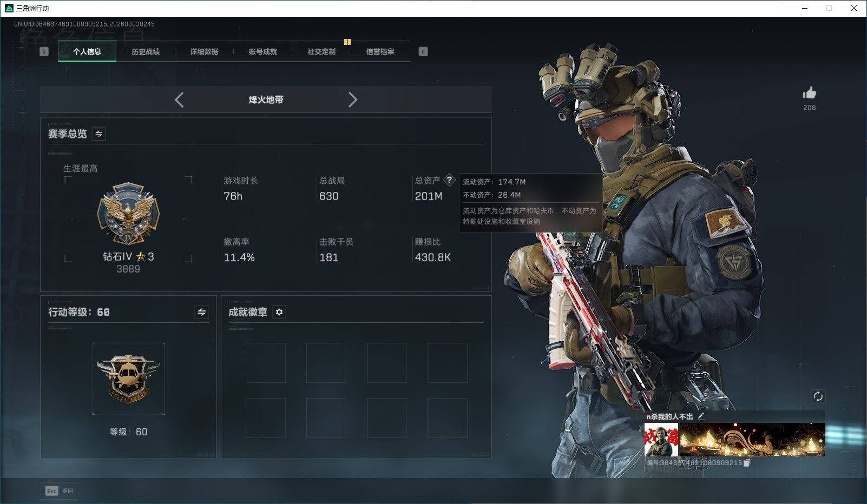Close the 三角洲行动 window
Viewport: 867px width, 504px height.
click(854, 8)
